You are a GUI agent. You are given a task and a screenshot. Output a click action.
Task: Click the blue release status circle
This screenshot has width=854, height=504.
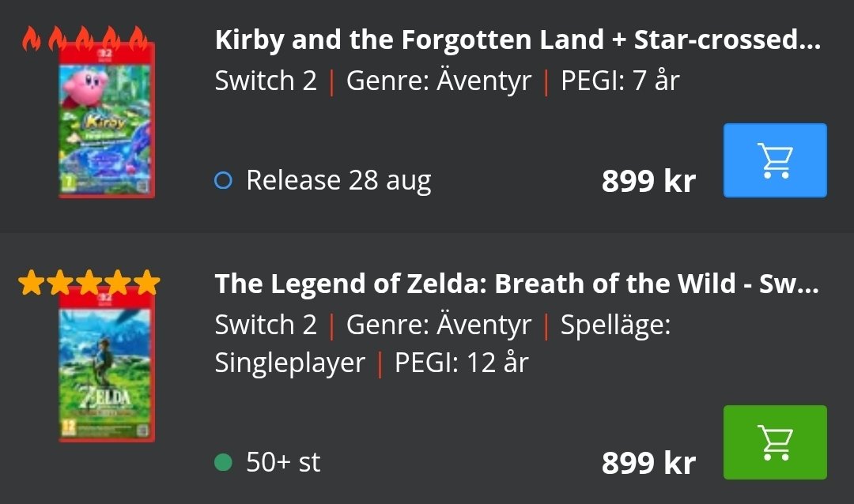pyautogui.click(x=223, y=180)
